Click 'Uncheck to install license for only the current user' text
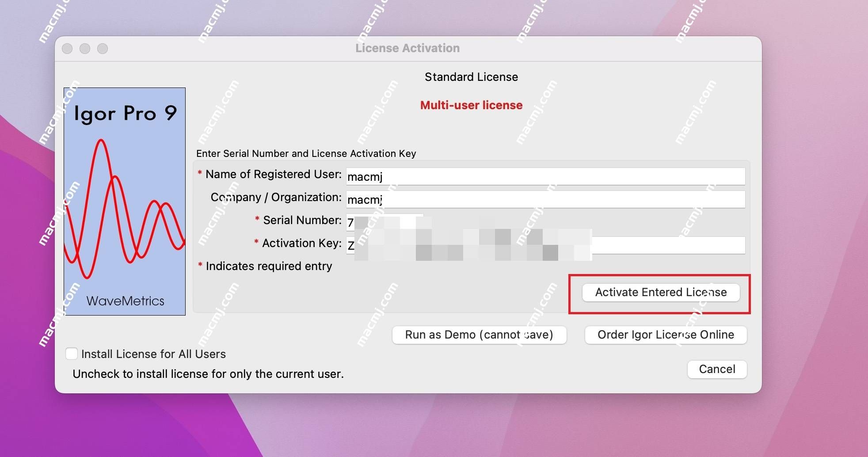This screenshot has height=457, width=868. (208, 374)
